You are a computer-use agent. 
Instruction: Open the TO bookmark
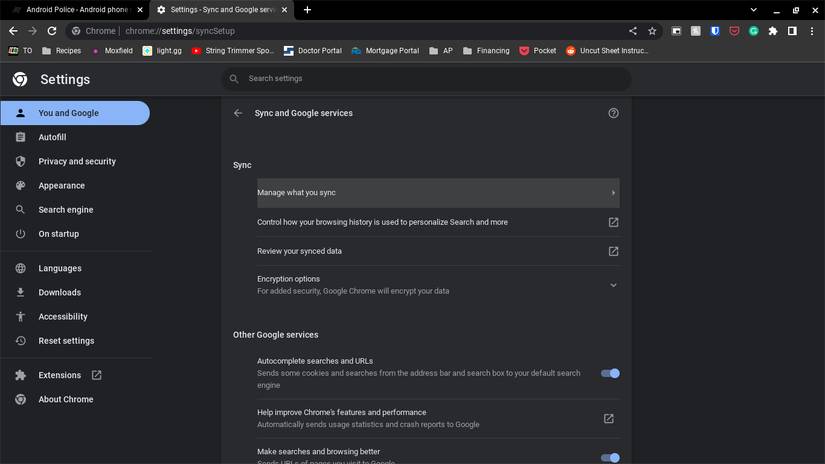pyautogui.click(x=21, y=51)
